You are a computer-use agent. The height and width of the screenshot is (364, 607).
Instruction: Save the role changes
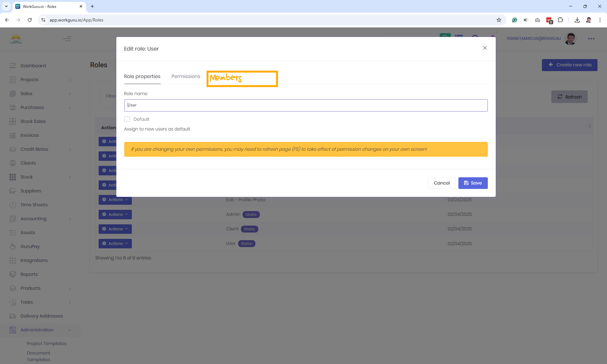tap(473, 183)
